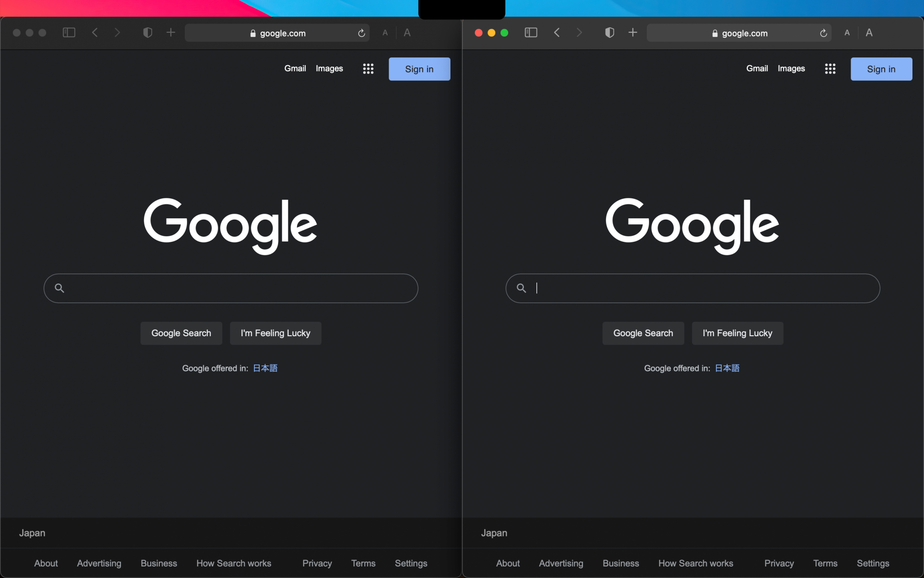The image size is (924, 578).
Task: Reload page in right window address bar
Action: coord(823,33)
